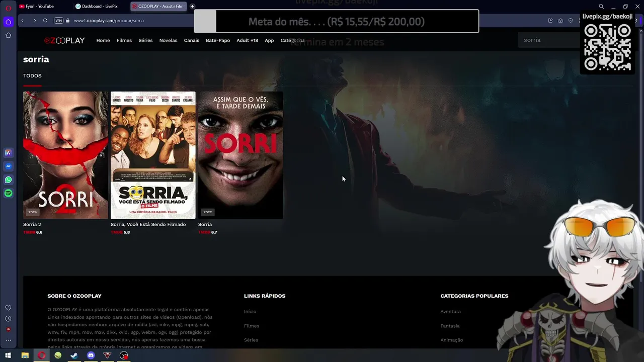644x362 pixels.
Task: Open the Home nav item
Action: pos(103,40)
